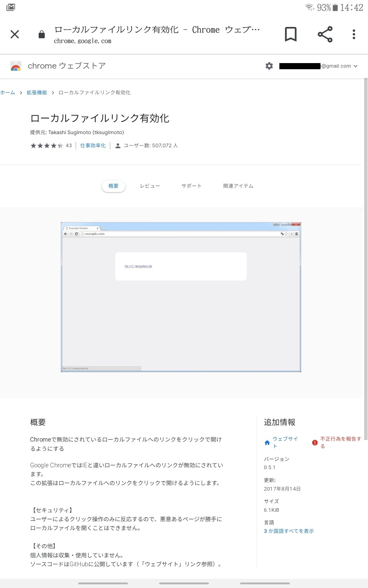Image resolution: width=368 pixels, height=588 pixels.
Task: Click the Chrome Web Store logo
Action: coord(16,66)
